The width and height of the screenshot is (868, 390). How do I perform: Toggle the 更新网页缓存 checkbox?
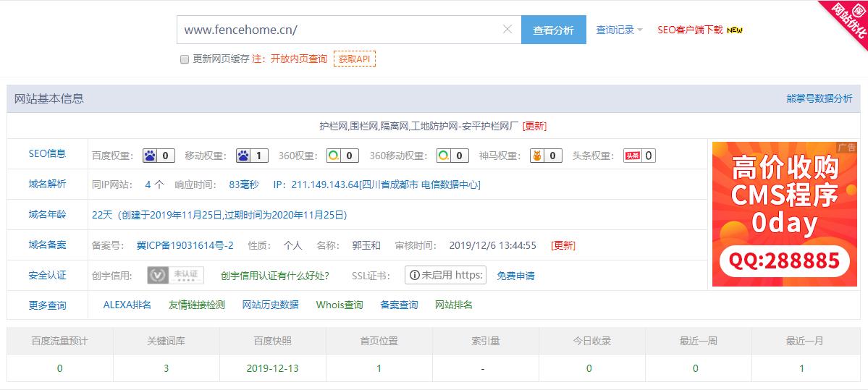click(185, 59)
